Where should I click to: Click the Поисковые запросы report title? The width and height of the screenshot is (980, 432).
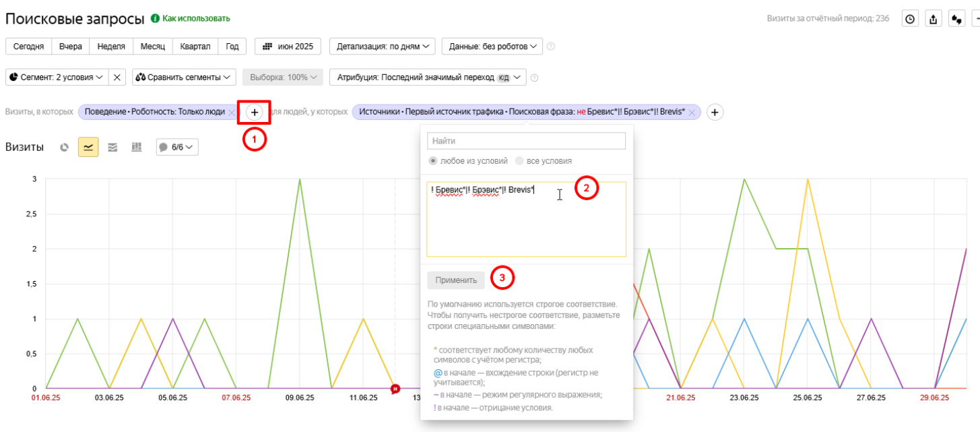point(74,18)
